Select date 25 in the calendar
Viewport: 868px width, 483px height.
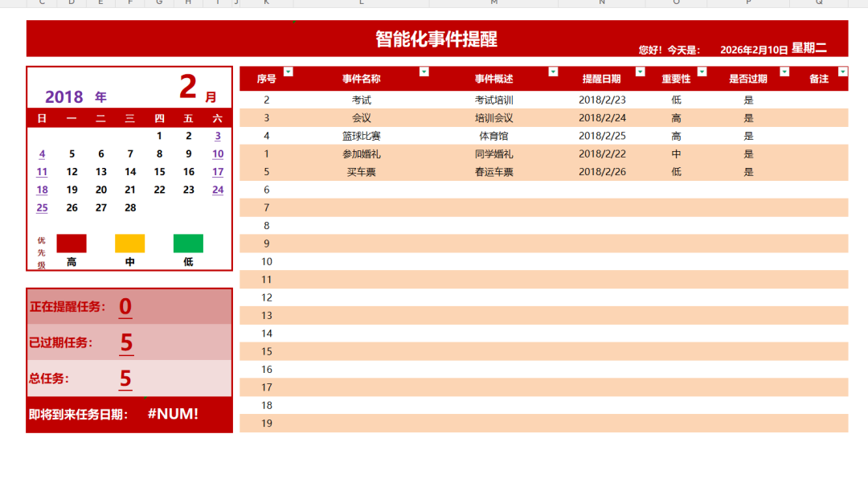click(x=42, y=208)
